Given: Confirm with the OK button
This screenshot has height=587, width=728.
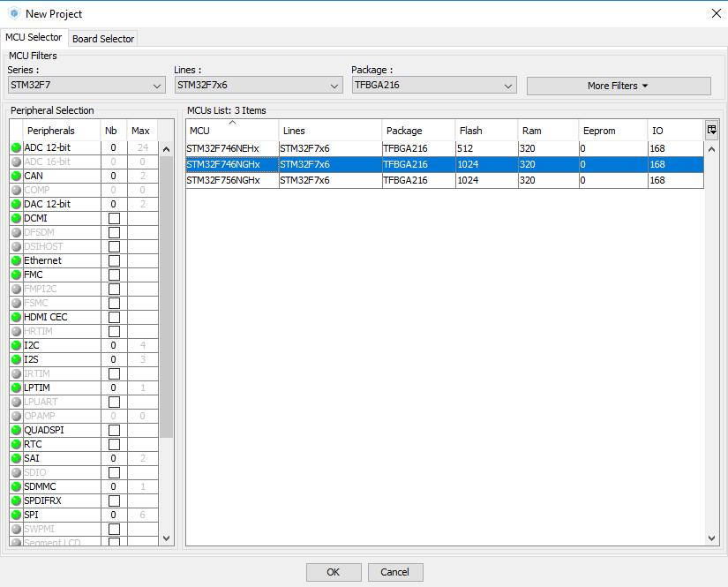Looking at the screenshot, I should pyautogui.click(x=334, y=572).
